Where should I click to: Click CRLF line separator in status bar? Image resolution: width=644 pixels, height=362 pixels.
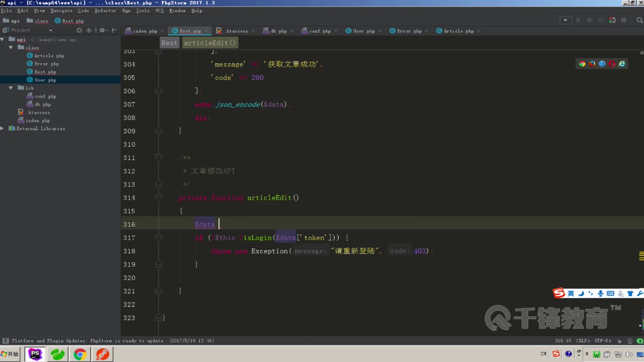(x=583, y=341)
